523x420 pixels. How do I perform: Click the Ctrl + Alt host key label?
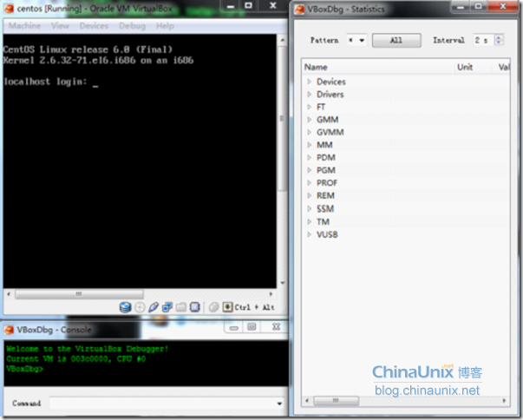(254, 307)
